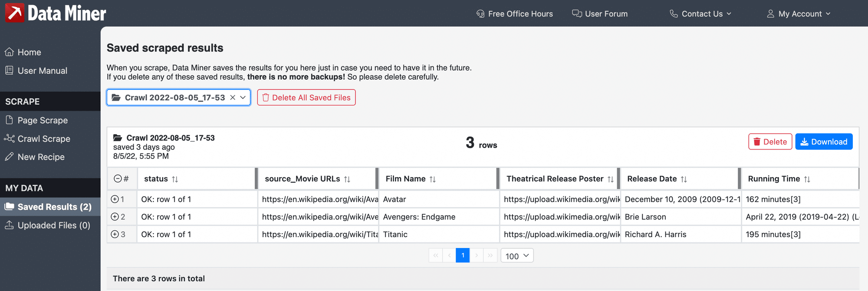Open the User Forum link
Viewport: 868px width, 291px height.
(x=600, y=14)
